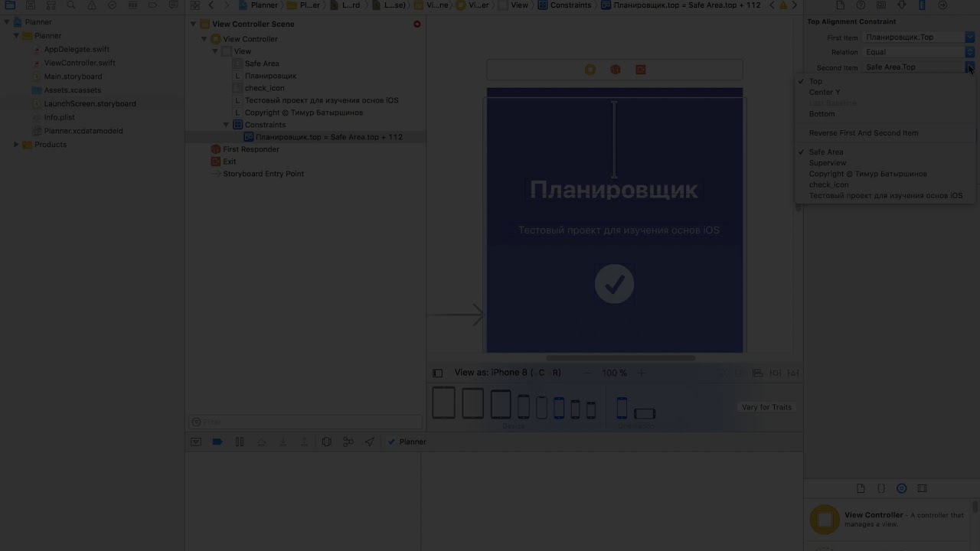Zoom in canvas with plus icon
The image size is (980, 551).
642,373
